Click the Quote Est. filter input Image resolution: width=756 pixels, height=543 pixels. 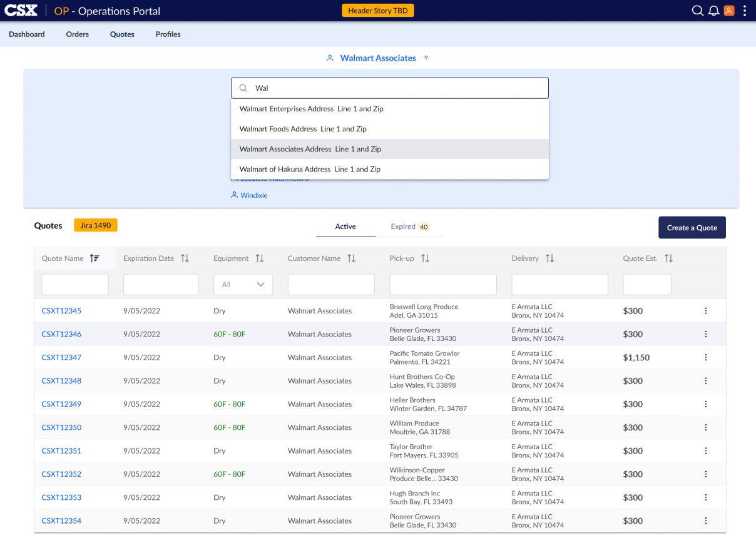647,285
